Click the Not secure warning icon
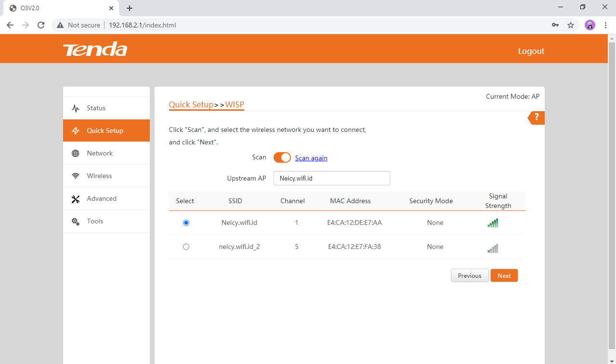Screen dimensions: 616x364 pyautogui.click(x=60, y=25)
